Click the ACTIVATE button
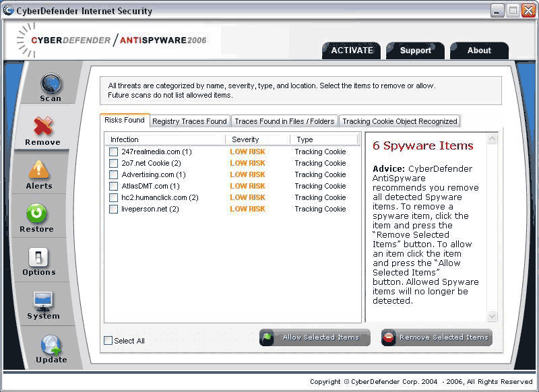The width and height of the screenshot is (539, 392). (352, 51)
